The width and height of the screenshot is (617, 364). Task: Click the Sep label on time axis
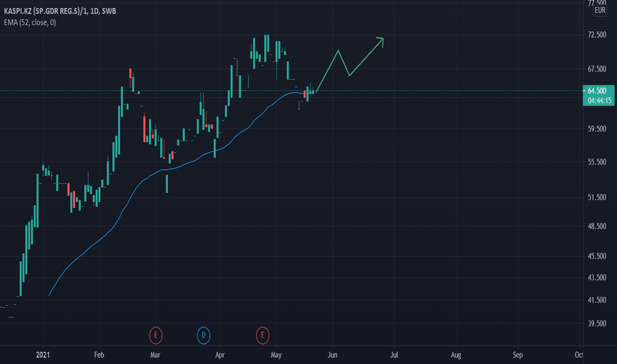coord(518,355)
